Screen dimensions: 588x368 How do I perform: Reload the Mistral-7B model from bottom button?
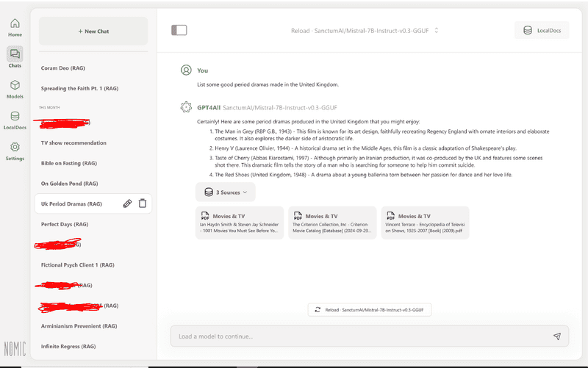coord(370,310)
